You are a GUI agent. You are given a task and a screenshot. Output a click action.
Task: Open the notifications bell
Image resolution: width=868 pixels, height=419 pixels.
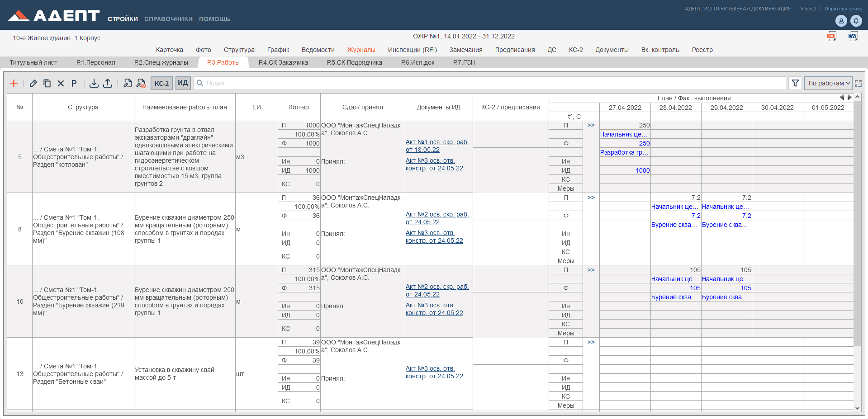[856, 21]
